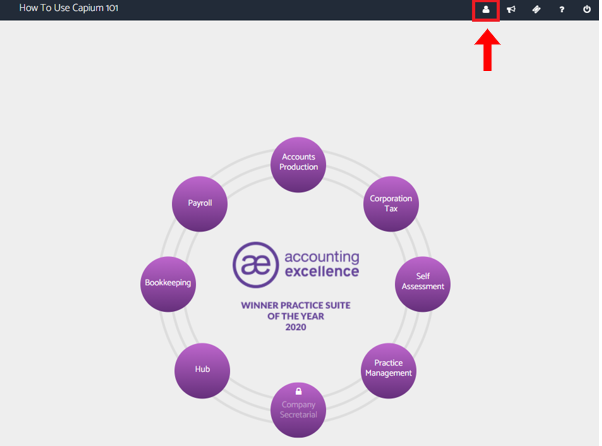602x446 pixels.
Task: Launch the Bookkeeping module
Action: [168, 284]
